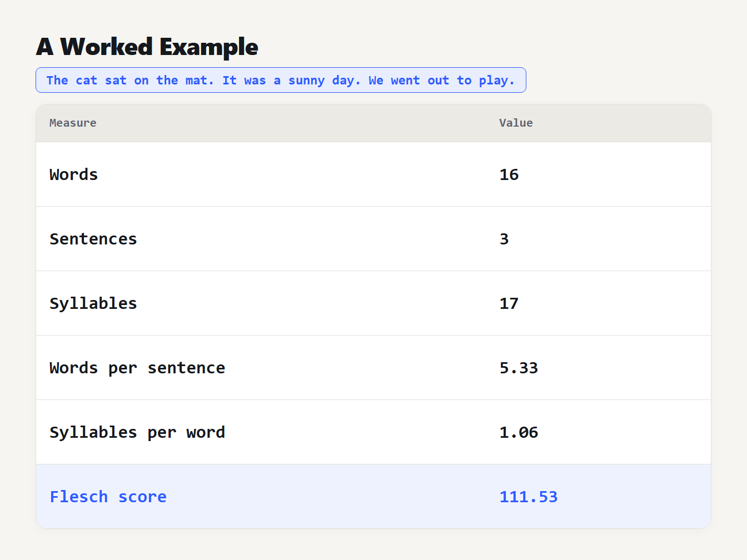This screenshot has height=560, width=747.
Task: Click the 'Flesch score' label
Action: (x=108, y=497)
